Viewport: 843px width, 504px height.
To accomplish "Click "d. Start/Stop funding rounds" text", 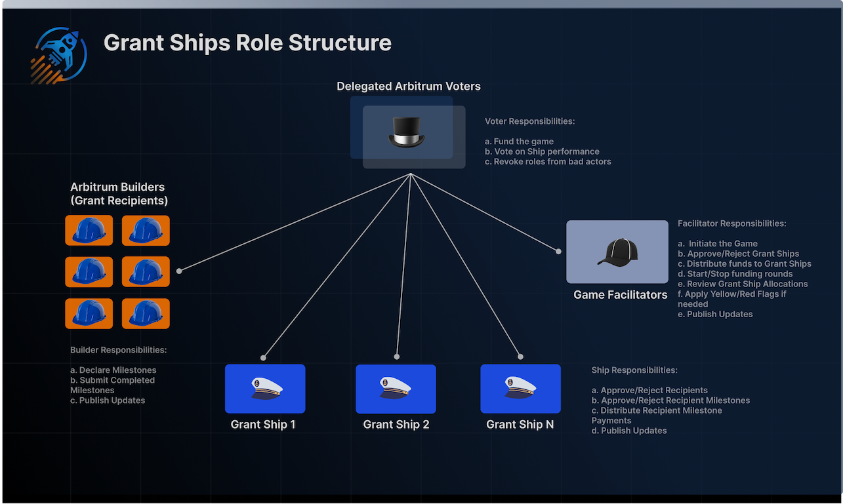I will [x=735, y=274].
